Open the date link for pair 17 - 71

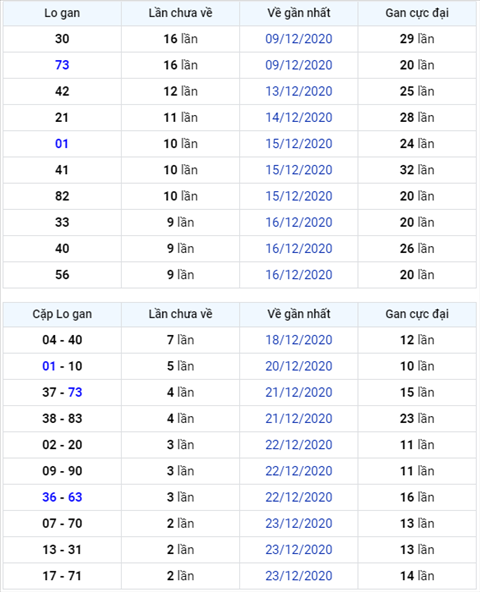299,576
